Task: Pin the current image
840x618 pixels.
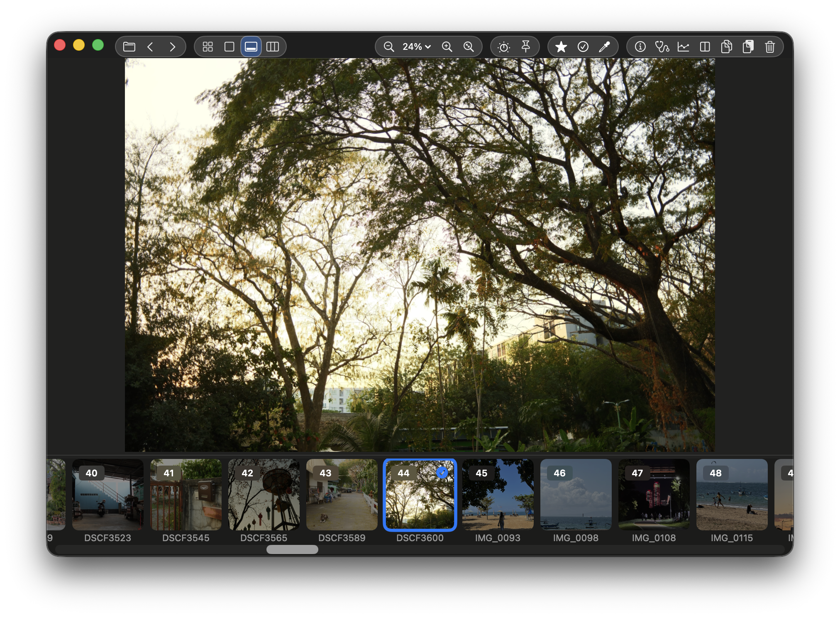Action: pyautogui.click(x=526, y=47)
